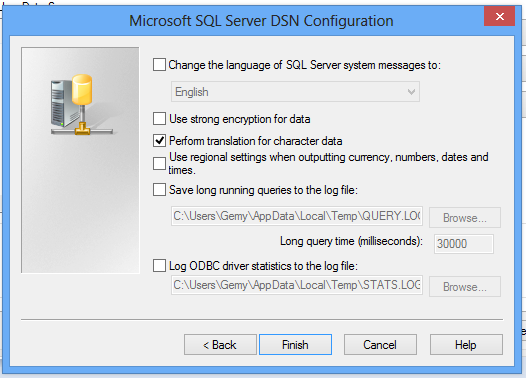Close the DSN Configuration window

point(499,16)
